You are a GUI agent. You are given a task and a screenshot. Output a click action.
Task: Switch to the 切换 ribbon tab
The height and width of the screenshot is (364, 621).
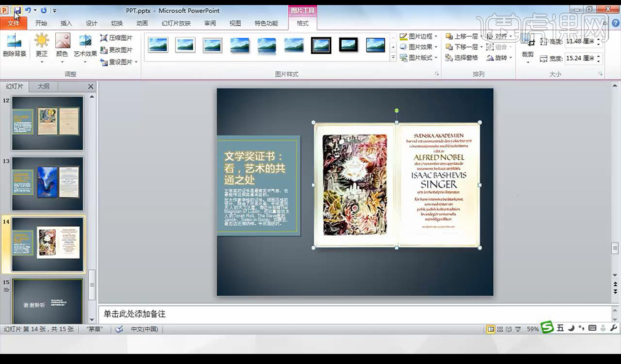point(117,23)
